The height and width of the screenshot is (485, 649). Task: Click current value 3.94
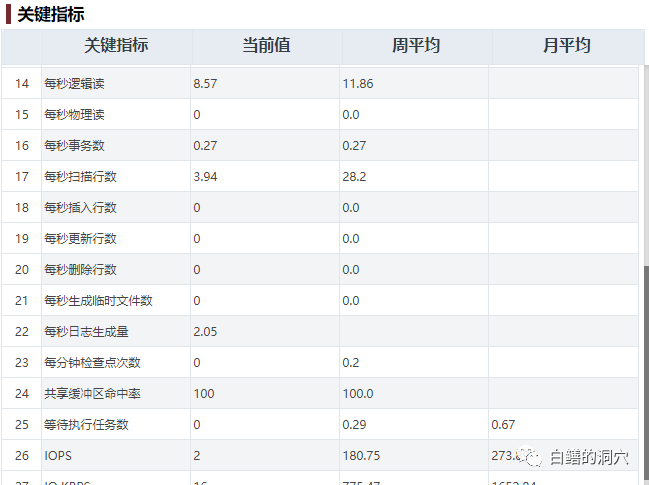[x=205, y=177]
